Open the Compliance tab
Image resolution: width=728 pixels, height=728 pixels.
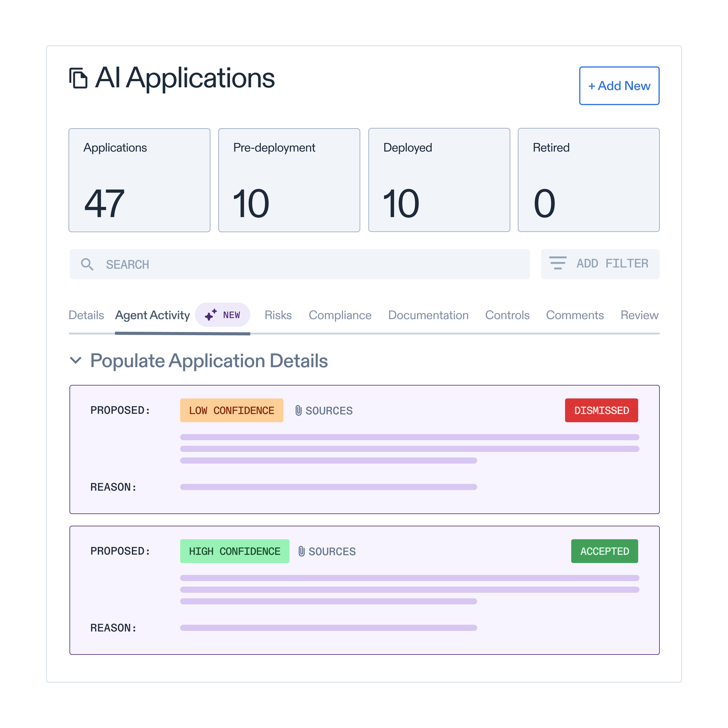(x=340, y=315)
